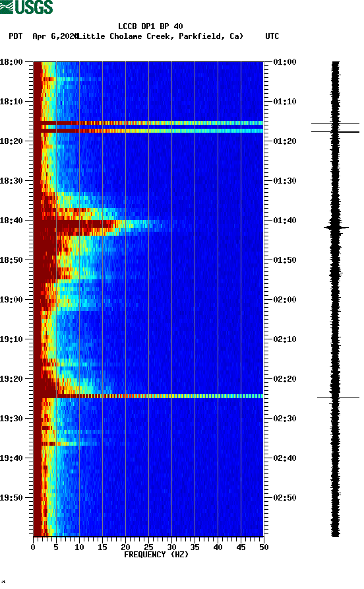364x589 pixels.
Task: Click the 40 Hz frequency axis label
Action: coord(218,547)
